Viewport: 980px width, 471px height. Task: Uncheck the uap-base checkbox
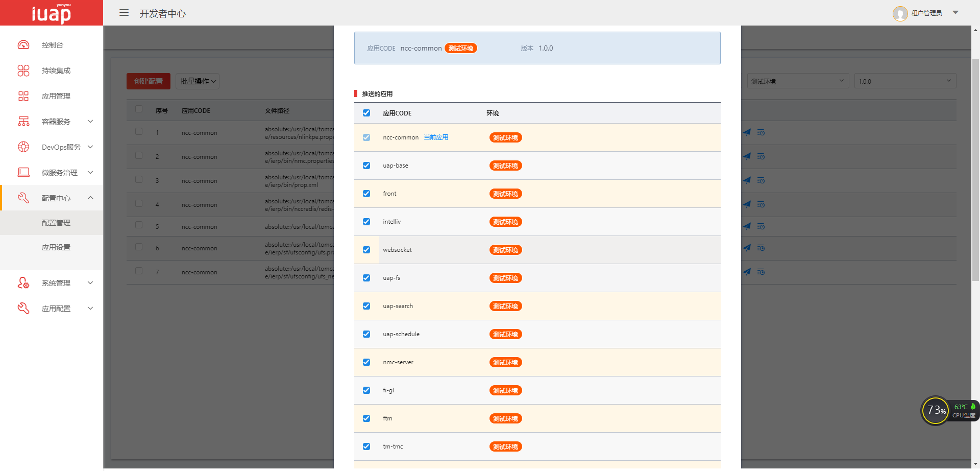366,166
